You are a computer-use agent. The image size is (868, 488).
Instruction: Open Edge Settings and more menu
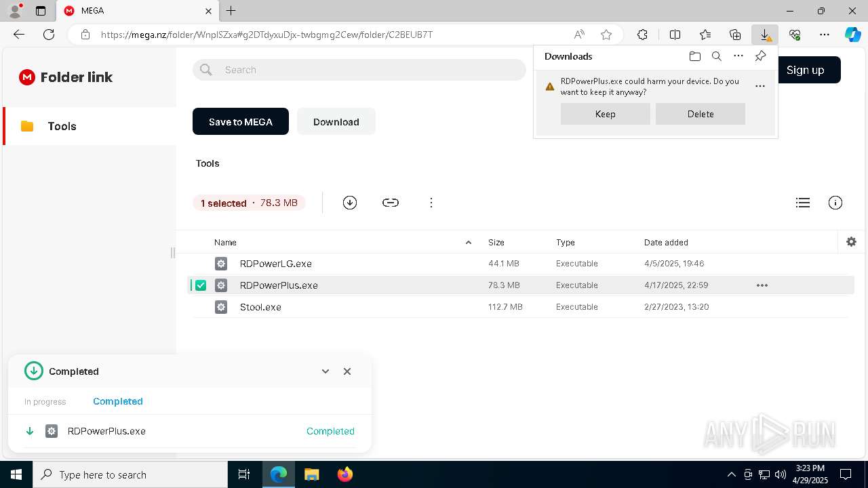coord(825,35)
